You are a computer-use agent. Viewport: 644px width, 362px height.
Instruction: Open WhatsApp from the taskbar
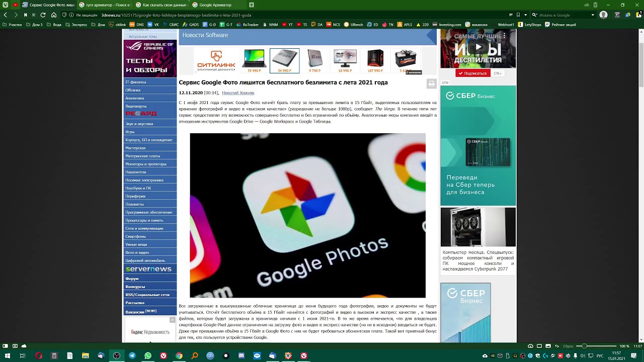(148, 355)
